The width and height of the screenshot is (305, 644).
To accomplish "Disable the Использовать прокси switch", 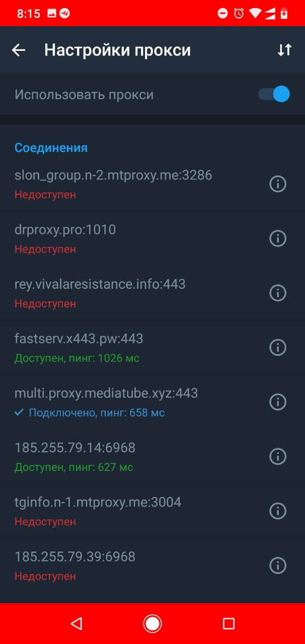I will pos(274,94).
